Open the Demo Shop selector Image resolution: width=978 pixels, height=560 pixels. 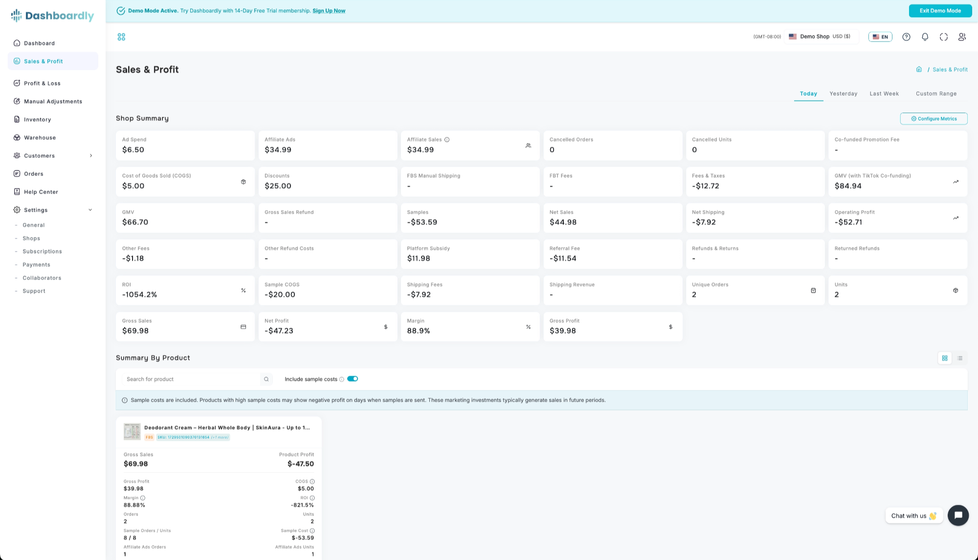tap(821, 37)
